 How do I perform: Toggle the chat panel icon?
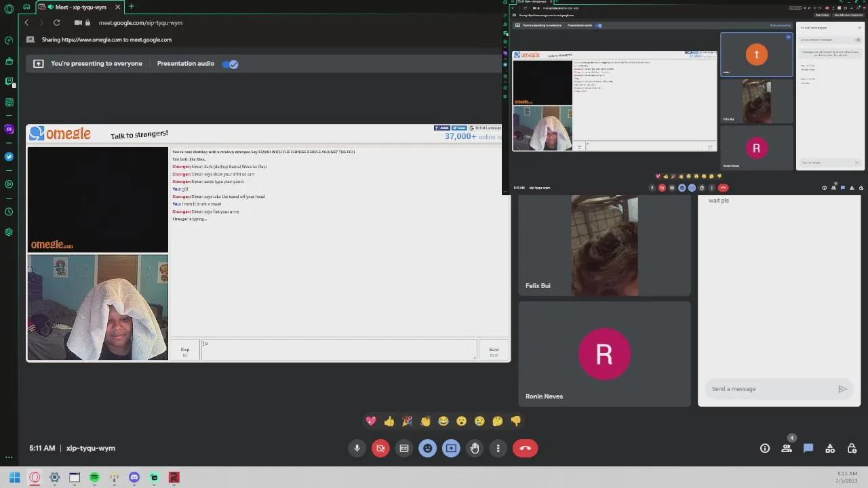(x=808, y=448)
